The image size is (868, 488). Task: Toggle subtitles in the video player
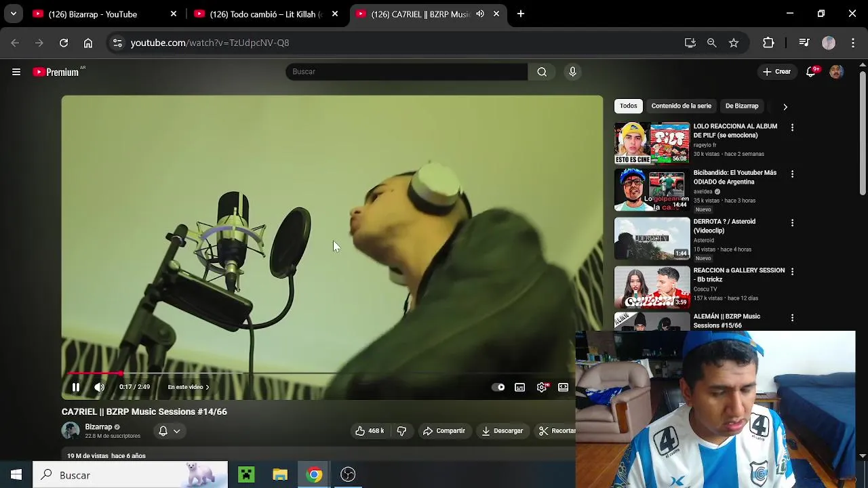click(x=519, y=387)
